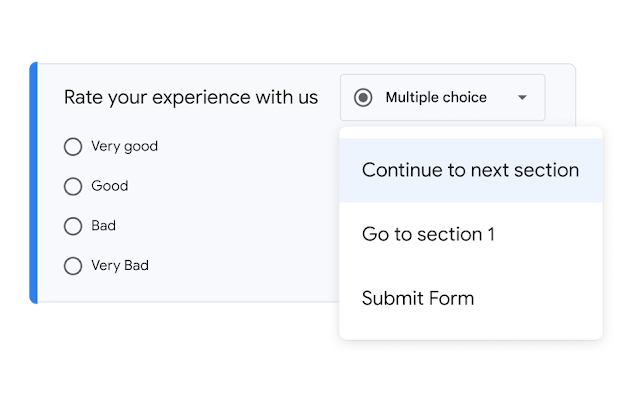
Task: Click the "Good" option text
Action: click(109, 186)
